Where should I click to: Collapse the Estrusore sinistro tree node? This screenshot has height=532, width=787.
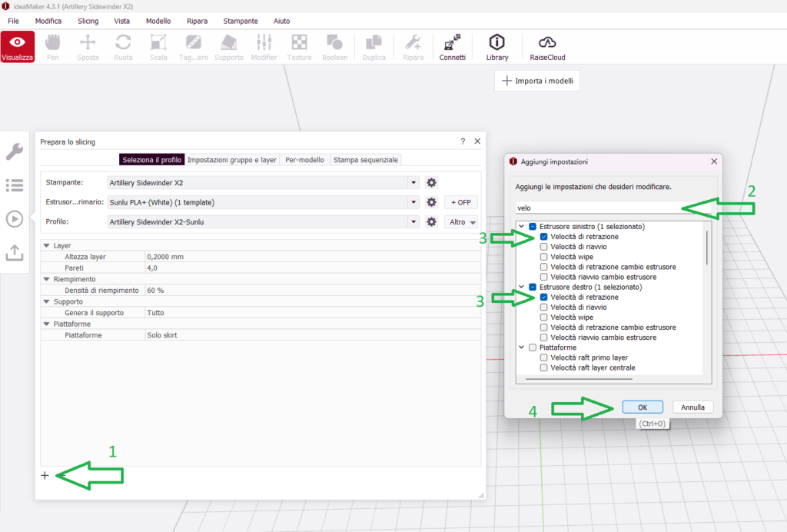[522, 226]
